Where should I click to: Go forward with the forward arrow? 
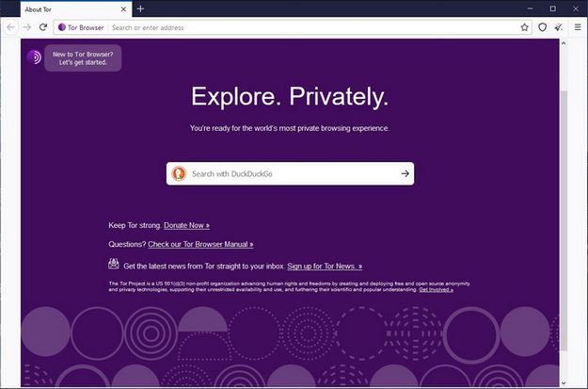[27, 27]
